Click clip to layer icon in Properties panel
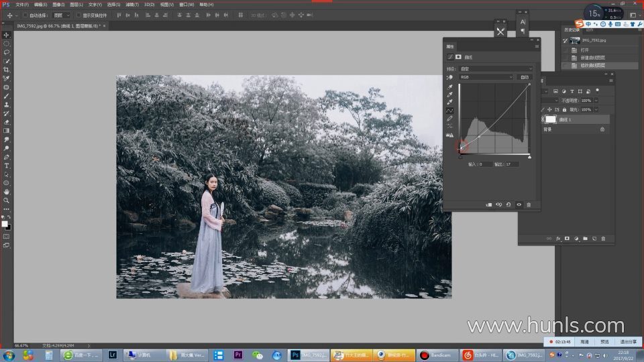Screen dimensions: 644x362 click(x=489, y=204)
